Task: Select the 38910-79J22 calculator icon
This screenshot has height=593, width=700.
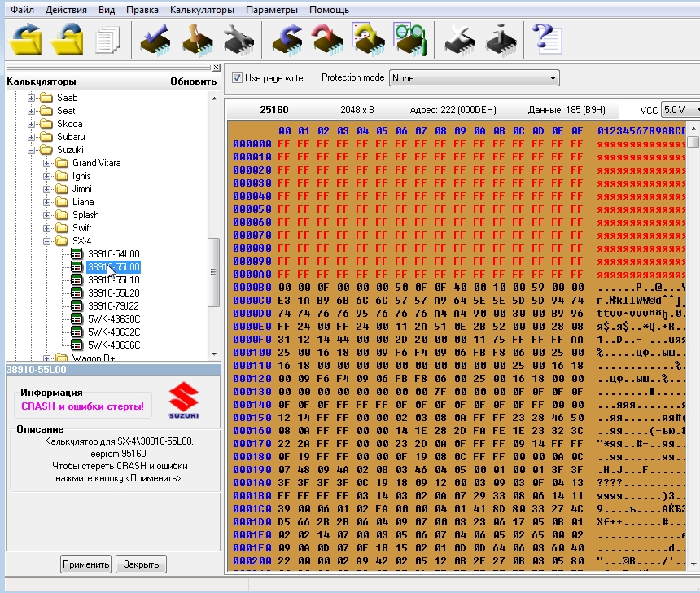Action: pyautogui.click(x=77, y=305)
